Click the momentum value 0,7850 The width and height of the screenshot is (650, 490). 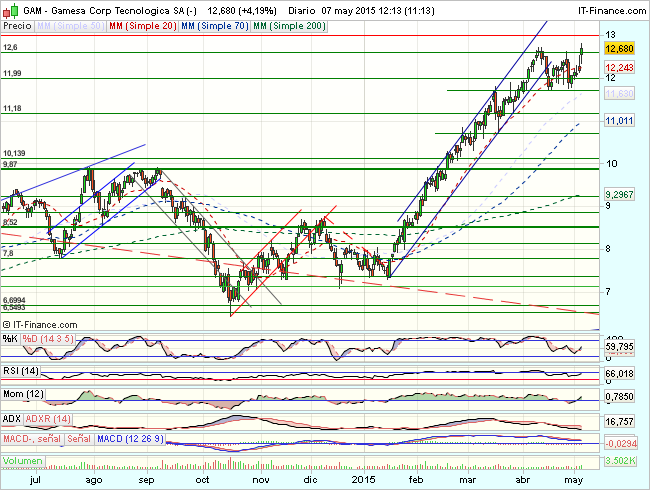(619, 397)
